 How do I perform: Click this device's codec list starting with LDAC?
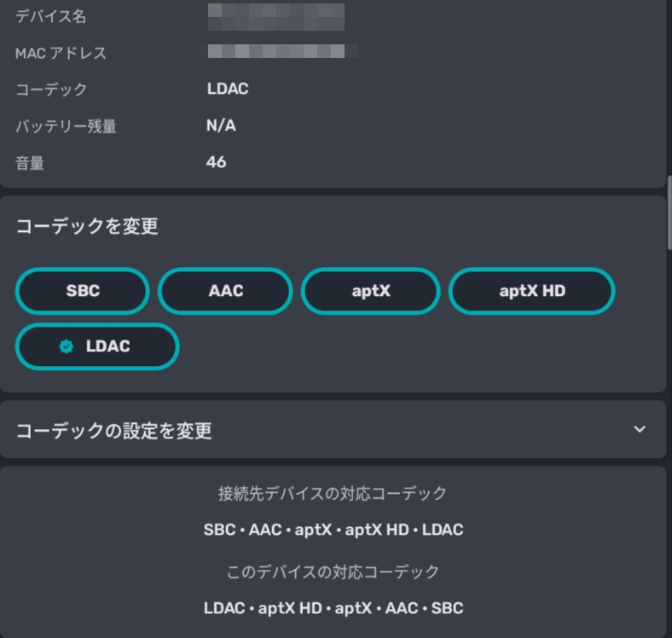(x=333, y=608)
